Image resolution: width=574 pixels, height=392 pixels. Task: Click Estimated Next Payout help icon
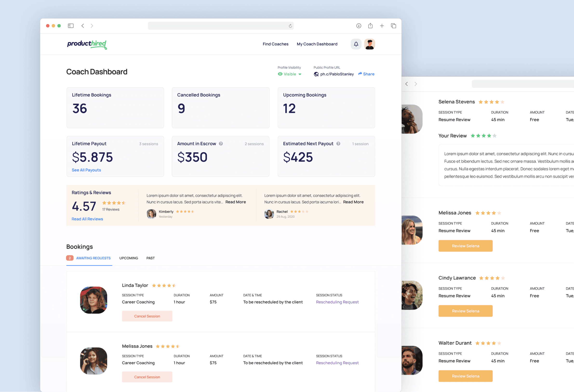pos(338,144)
